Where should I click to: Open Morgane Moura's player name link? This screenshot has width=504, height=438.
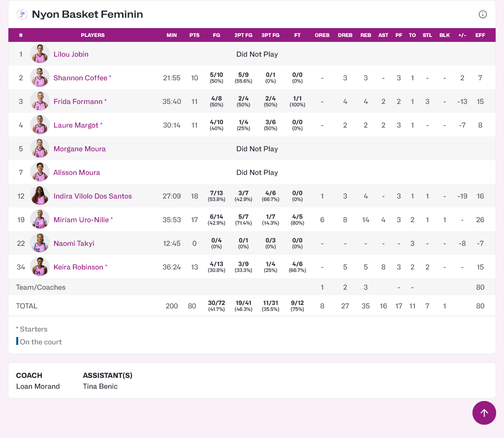[x=79, y=149]
